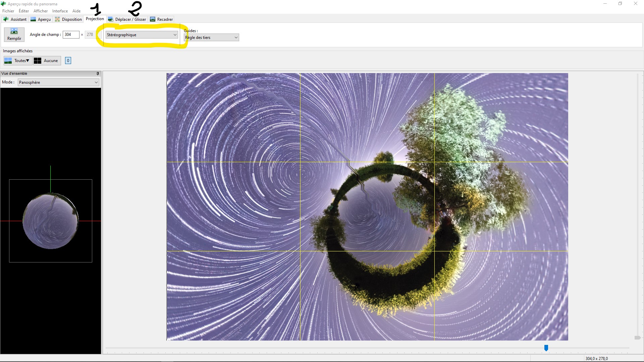644x362 pixels.
Task: Open the Mode Panosphère dropdown
Action: point(58,82)
